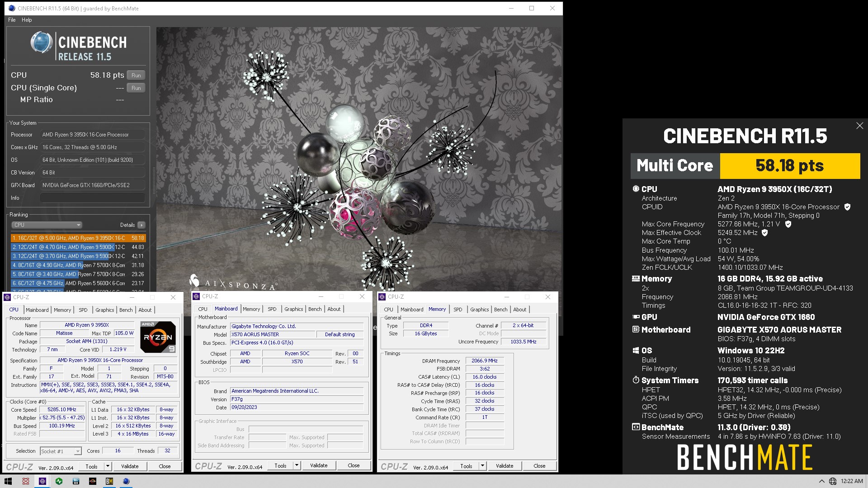
Task: Expand Tools arrow in right CPU-Z window
Action: point(482,466)
